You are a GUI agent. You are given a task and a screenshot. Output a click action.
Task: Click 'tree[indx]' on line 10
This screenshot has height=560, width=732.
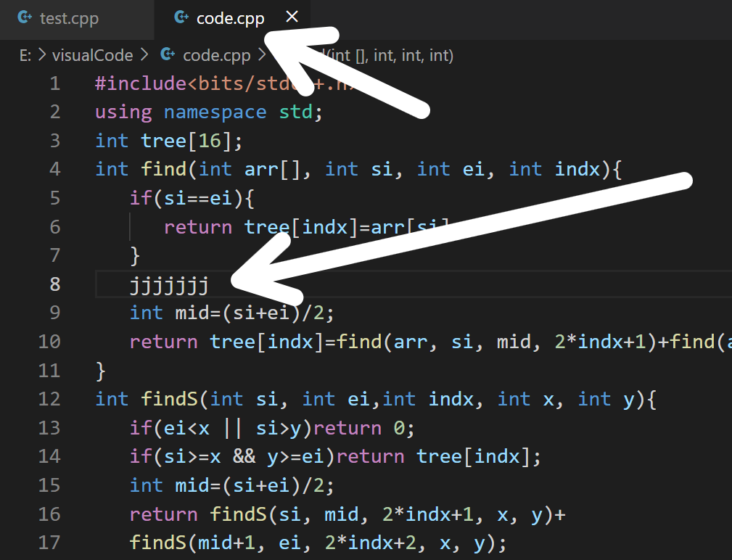tap(267, 342)
